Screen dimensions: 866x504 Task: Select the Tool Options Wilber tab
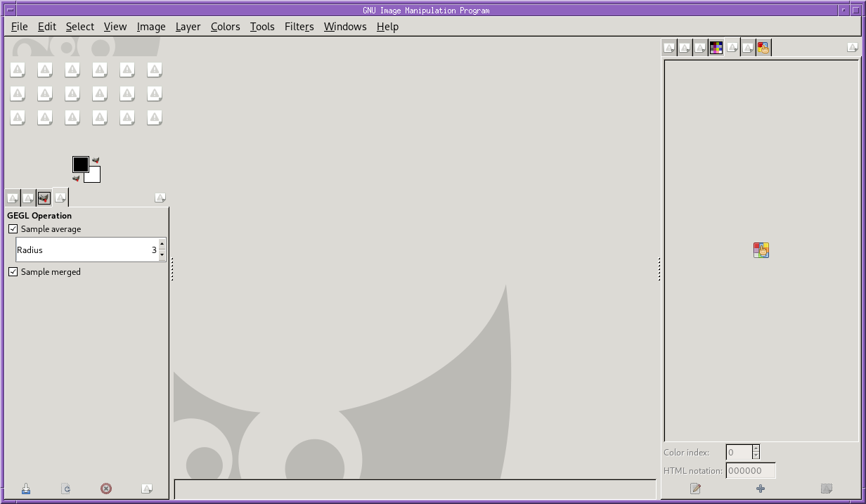(x=44, y=198)
